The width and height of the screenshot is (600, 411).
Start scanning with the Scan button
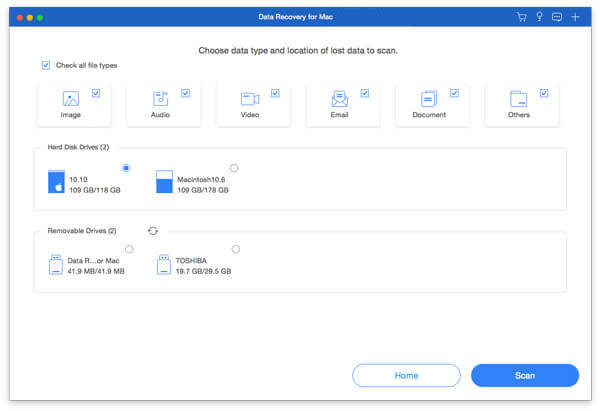click(525, 375)
